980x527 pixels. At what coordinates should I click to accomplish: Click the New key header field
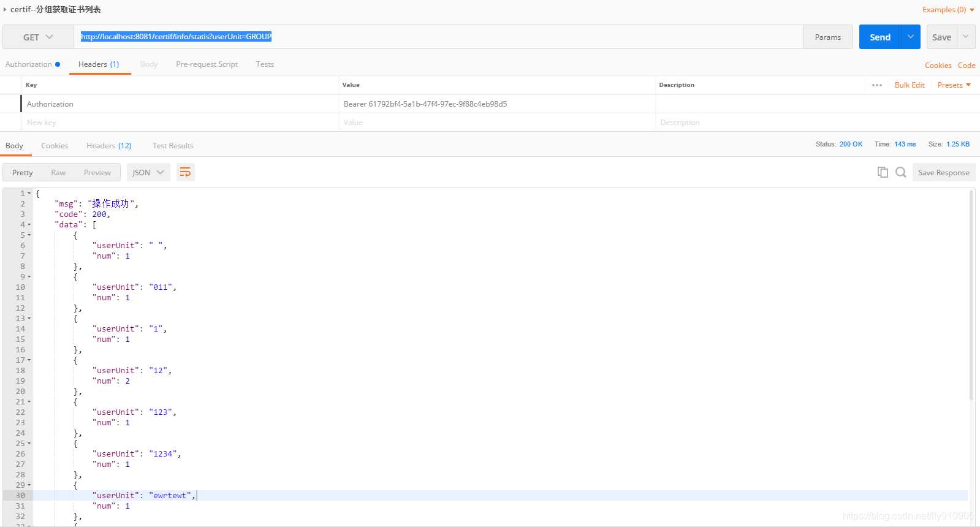coord(180,123)
